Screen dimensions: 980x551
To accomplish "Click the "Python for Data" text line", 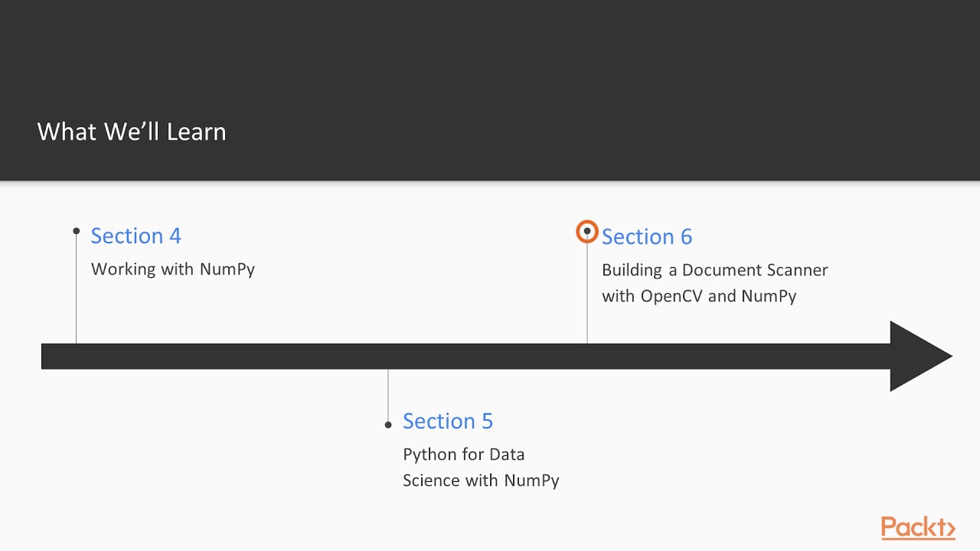I will point(464,455).
